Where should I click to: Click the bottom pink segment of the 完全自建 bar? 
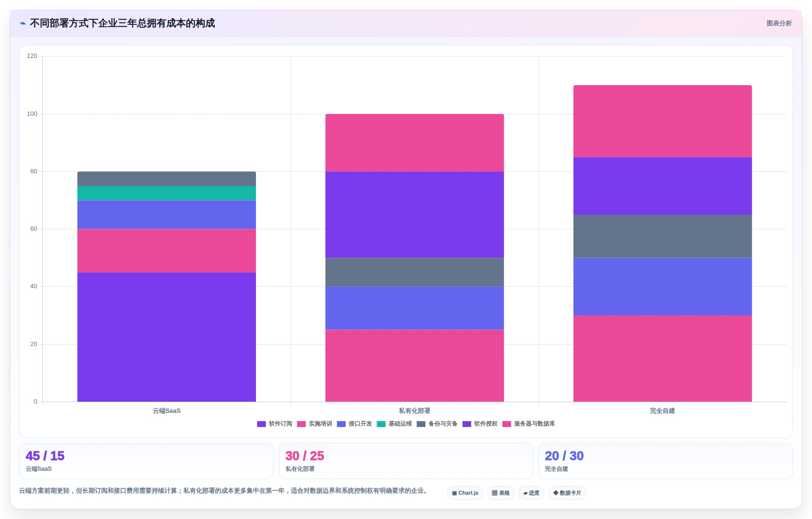[663, 358]
